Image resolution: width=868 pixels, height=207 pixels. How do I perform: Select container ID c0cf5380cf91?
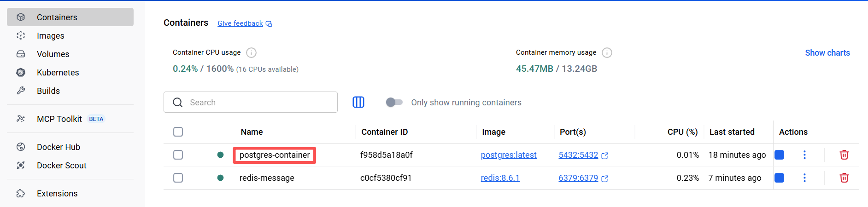[386, 178]
